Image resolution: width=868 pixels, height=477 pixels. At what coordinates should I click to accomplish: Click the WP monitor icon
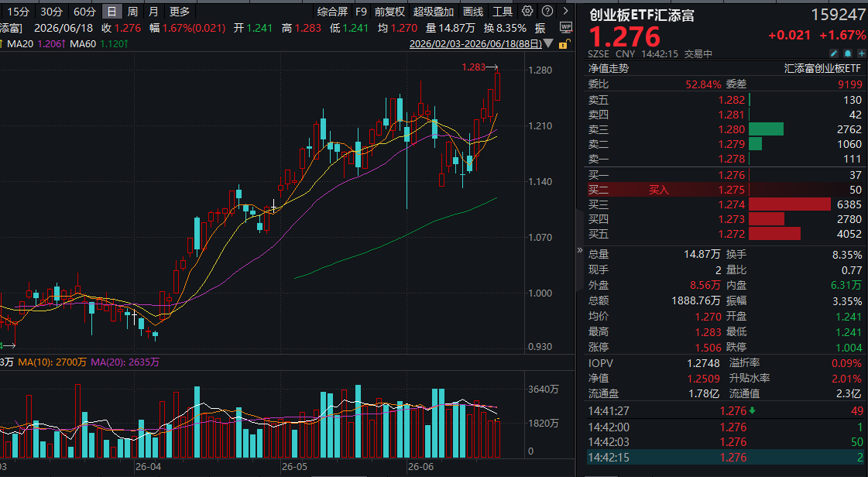click(565, 27)
